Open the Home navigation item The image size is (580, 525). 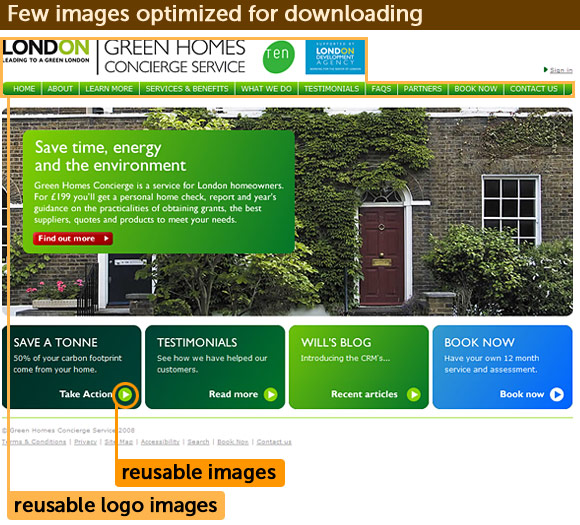tap(24, 89)
